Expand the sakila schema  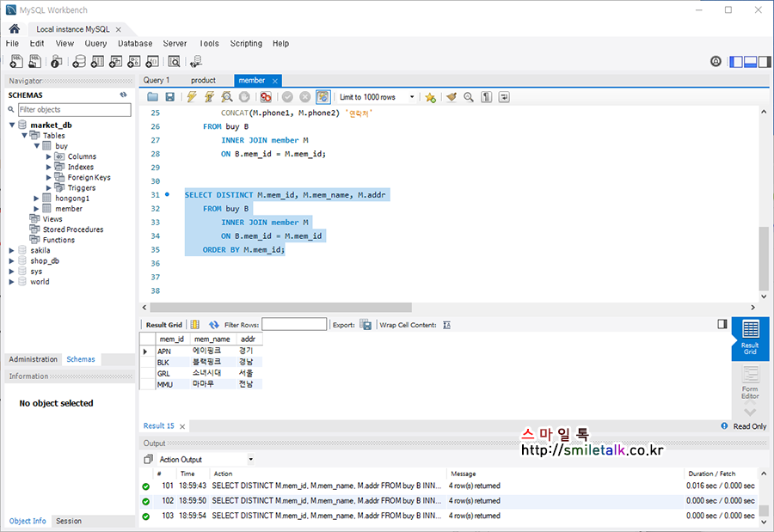point(11,250)
